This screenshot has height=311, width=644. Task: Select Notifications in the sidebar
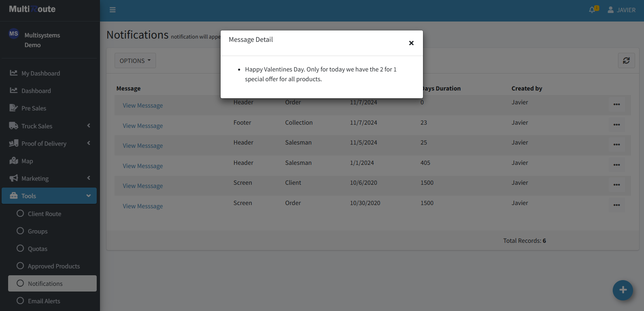52,283
